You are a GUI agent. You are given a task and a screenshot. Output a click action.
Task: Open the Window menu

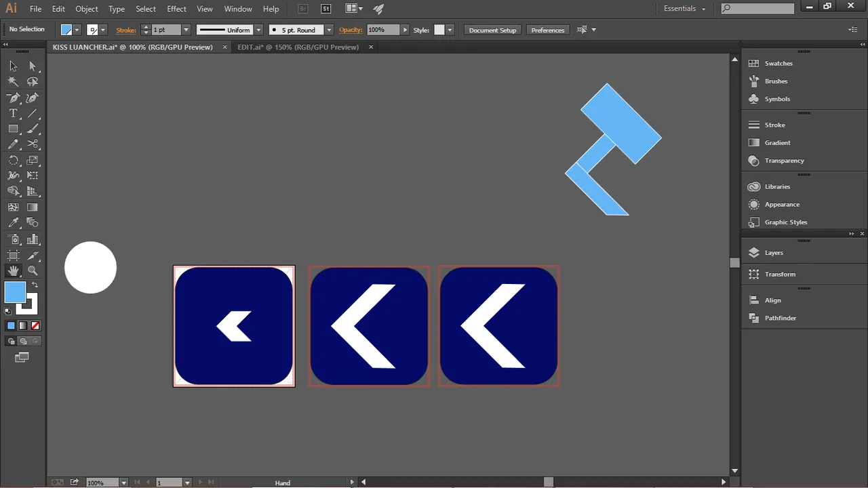(238, 9)
